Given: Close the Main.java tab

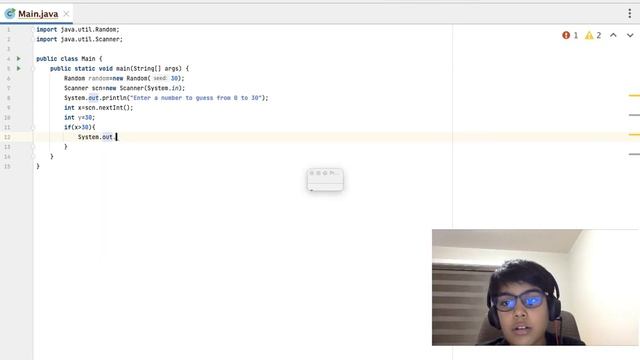Looking at the screenshot, I should pos(66,14).
